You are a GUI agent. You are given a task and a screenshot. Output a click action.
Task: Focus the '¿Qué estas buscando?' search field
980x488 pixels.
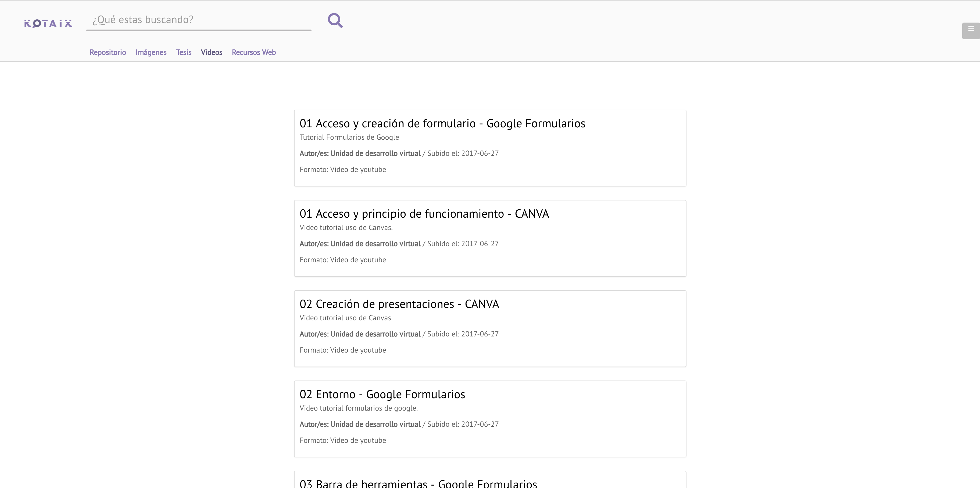[x=199, y=20]
